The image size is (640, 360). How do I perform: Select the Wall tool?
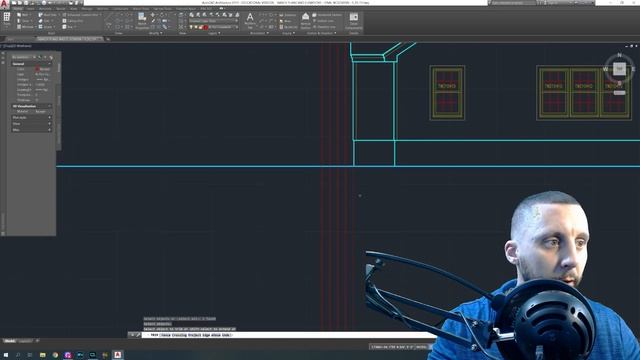23,15
